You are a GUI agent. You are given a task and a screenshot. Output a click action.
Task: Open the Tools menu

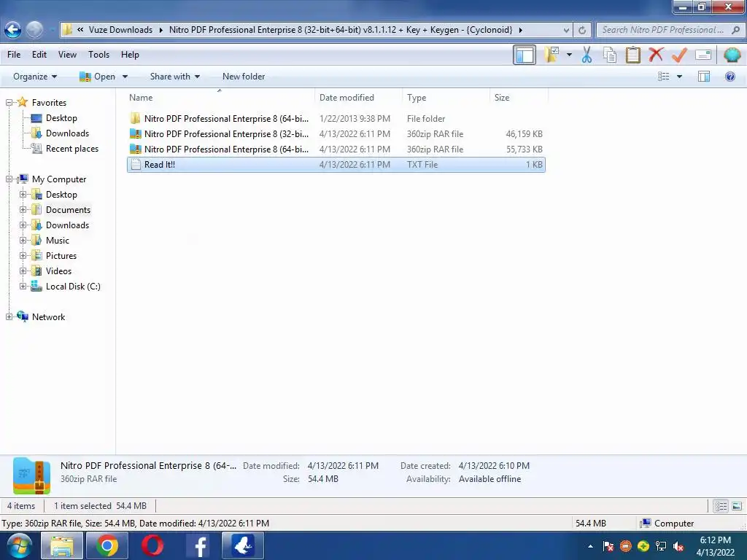(98, 55)
